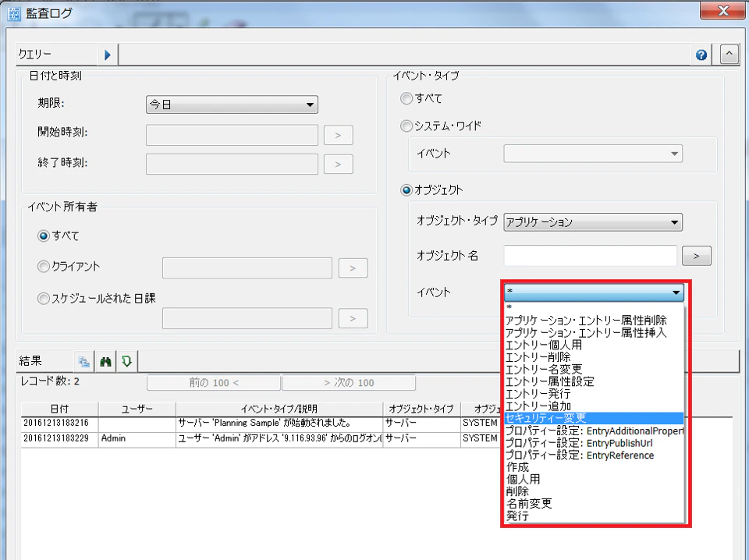
Task: Click the > button next to オブジェクト名
Action: pyautogui.click(x=697, y=256)
